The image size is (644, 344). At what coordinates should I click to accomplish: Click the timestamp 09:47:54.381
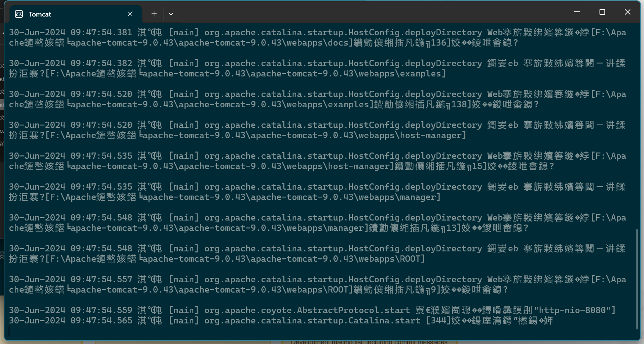[x=101, y=32]
